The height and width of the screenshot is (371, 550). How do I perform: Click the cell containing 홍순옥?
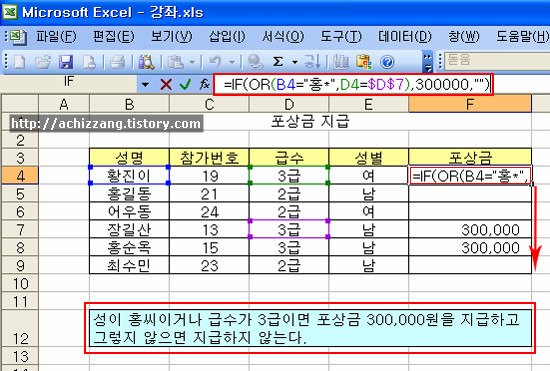(x=129, y=248)
